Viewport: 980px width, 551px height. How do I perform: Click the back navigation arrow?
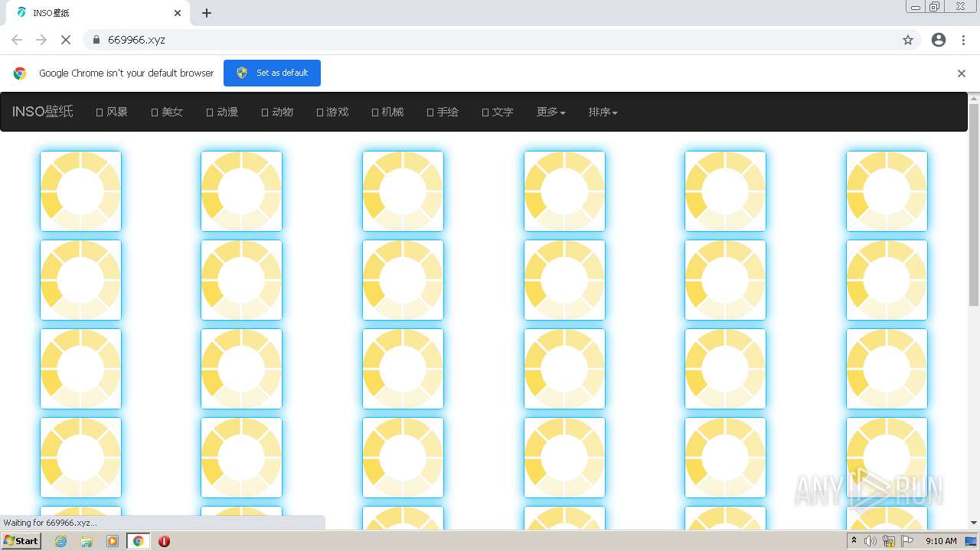pyautogui.click(x=17, y=40)
